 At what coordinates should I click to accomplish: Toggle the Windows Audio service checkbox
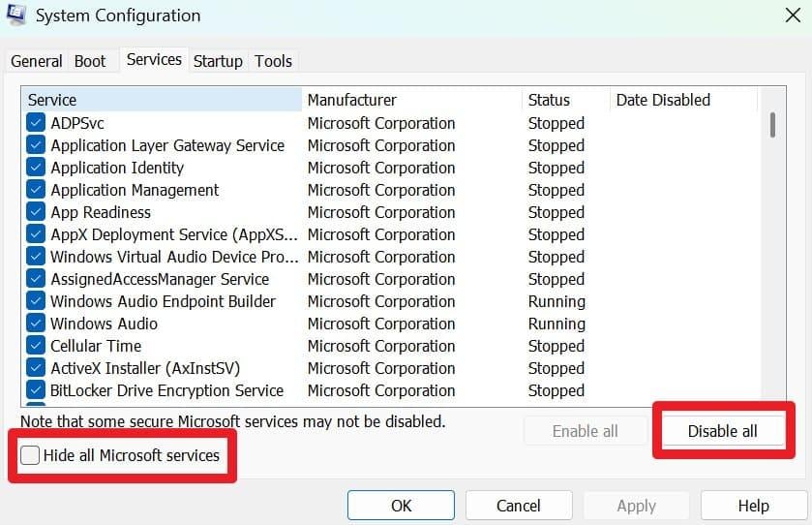click(x=36, y=324)
